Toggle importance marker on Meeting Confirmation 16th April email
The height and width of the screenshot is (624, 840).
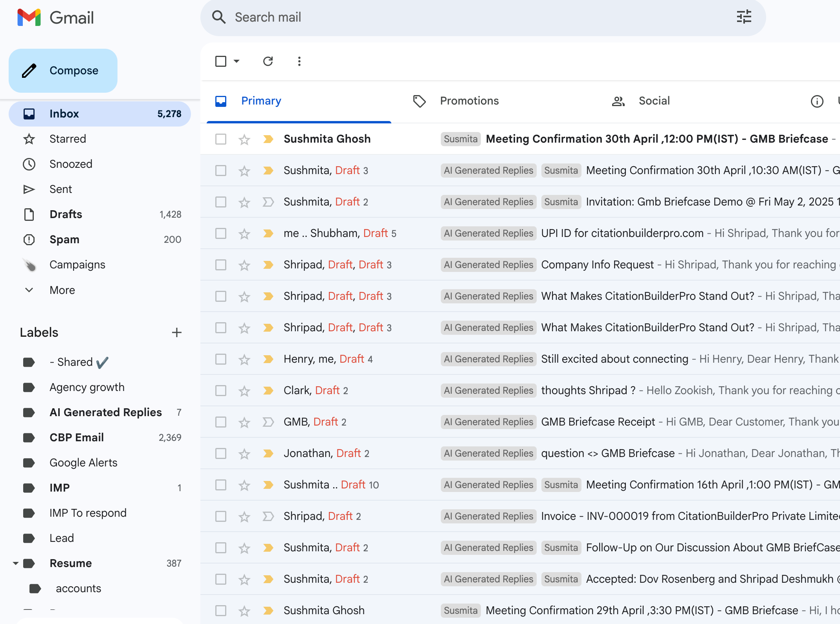tap(268, 485)
